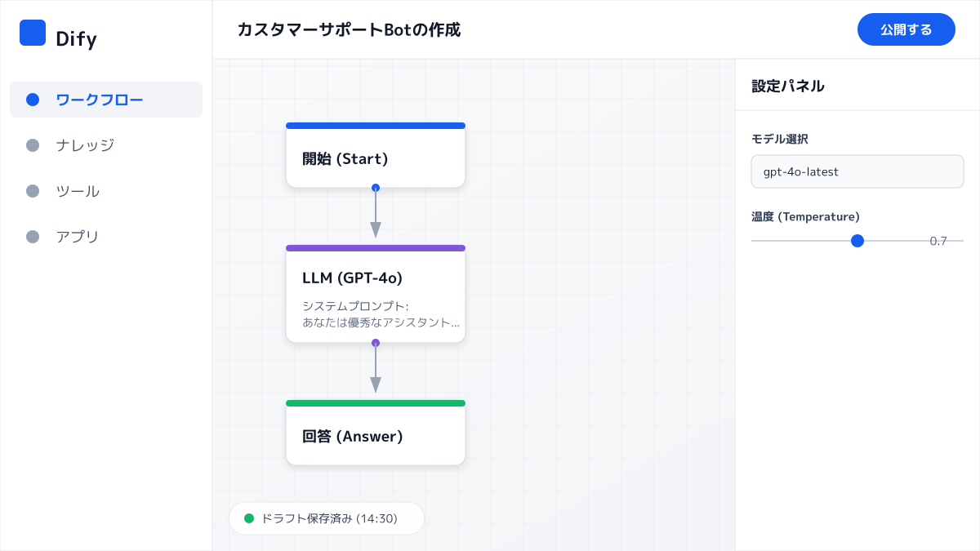Open the gpt-4o-latest model selector
The image size is (980, 551).
(857, 171)
